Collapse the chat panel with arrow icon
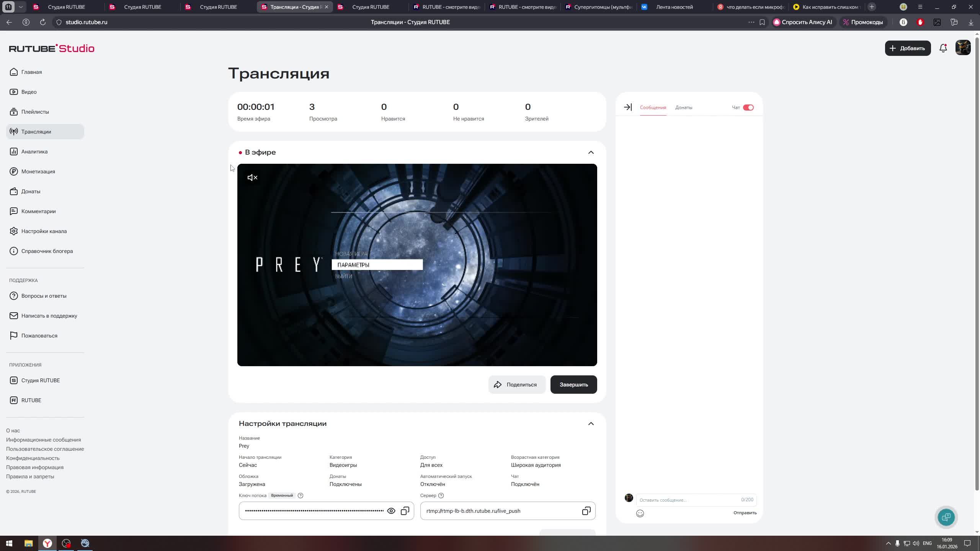Screen dimensions: 980x551 coord(627,108)
